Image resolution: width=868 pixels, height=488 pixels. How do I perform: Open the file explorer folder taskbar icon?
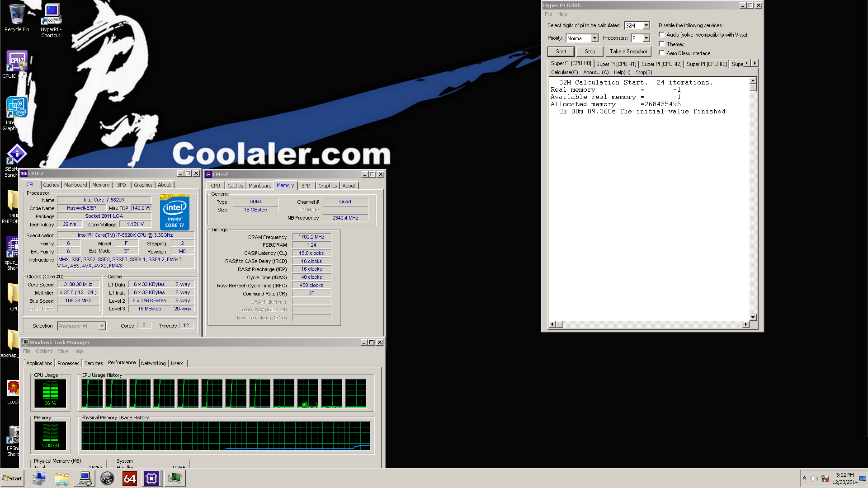click(x=61, y=479)
